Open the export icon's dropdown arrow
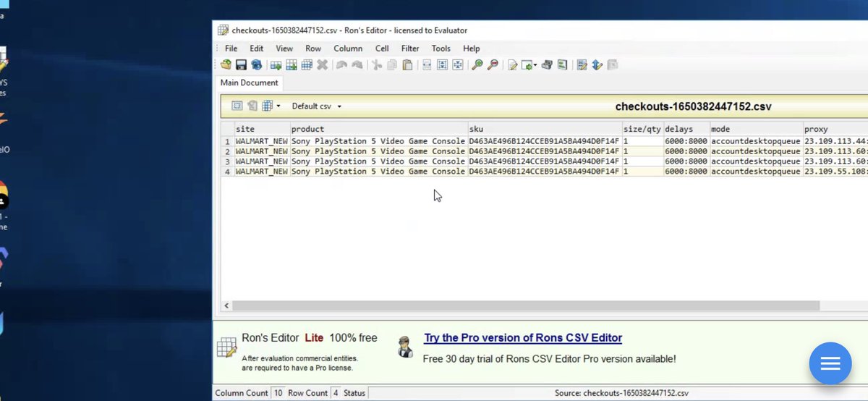Image resolution: width=868 pixels, height=401 pixels. (536, 65)
